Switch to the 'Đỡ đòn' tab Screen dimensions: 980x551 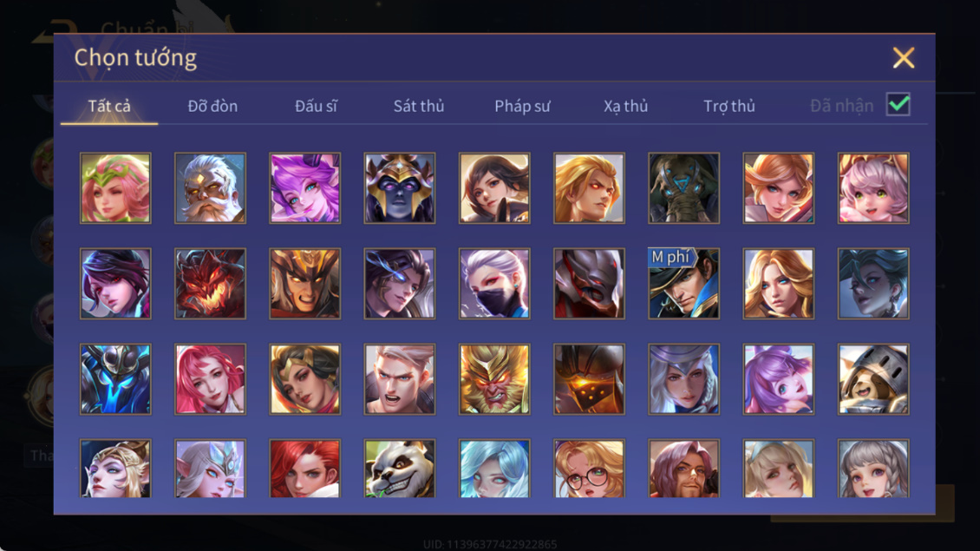(212, 106)
